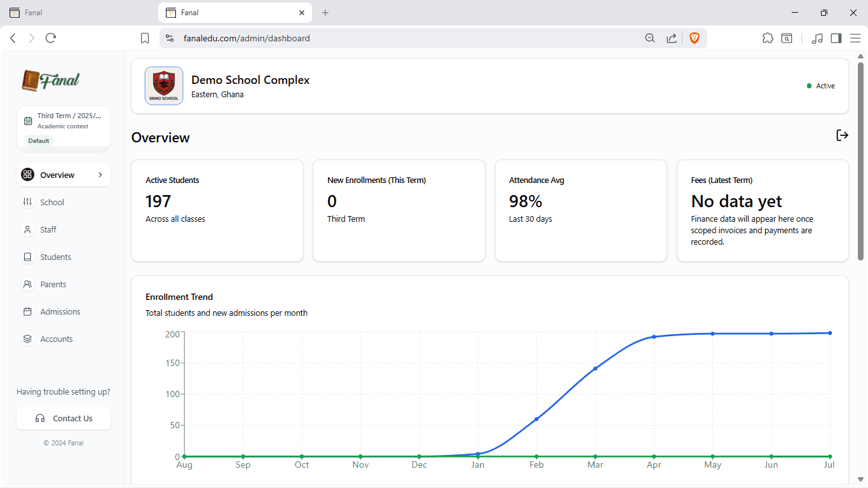Open Students section in sidebar

click(x=64, y=257)
